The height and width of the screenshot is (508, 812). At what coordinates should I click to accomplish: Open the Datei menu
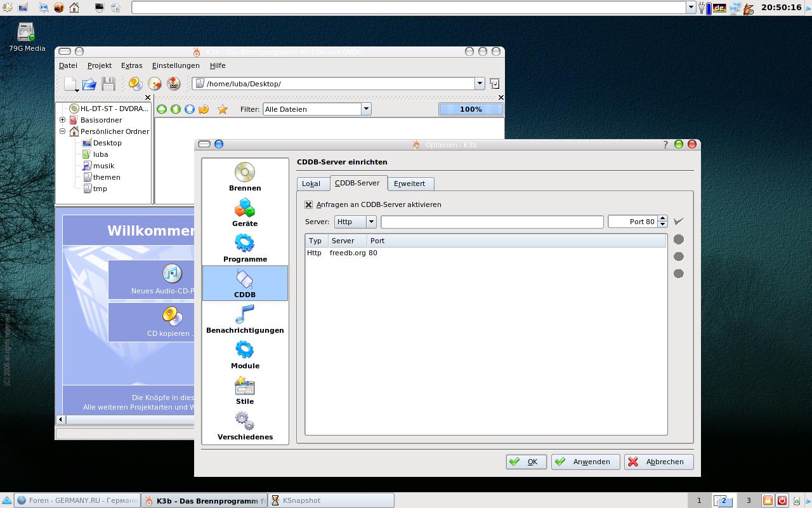[68, 65]
